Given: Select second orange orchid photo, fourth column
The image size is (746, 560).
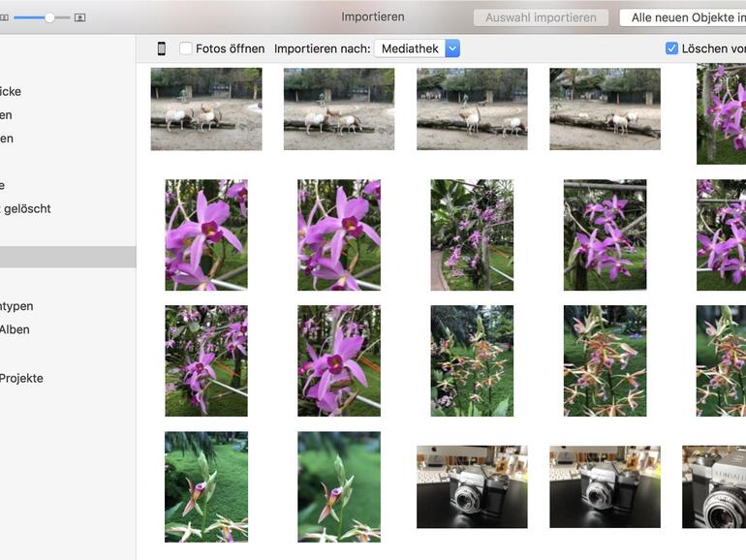Looking at the screenshot, I should point(606,361).
